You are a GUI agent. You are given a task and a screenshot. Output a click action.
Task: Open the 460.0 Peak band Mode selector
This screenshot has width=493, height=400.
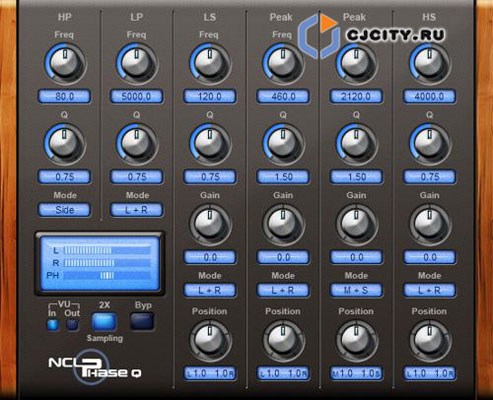pyautogui.click(x=283, y=290)
